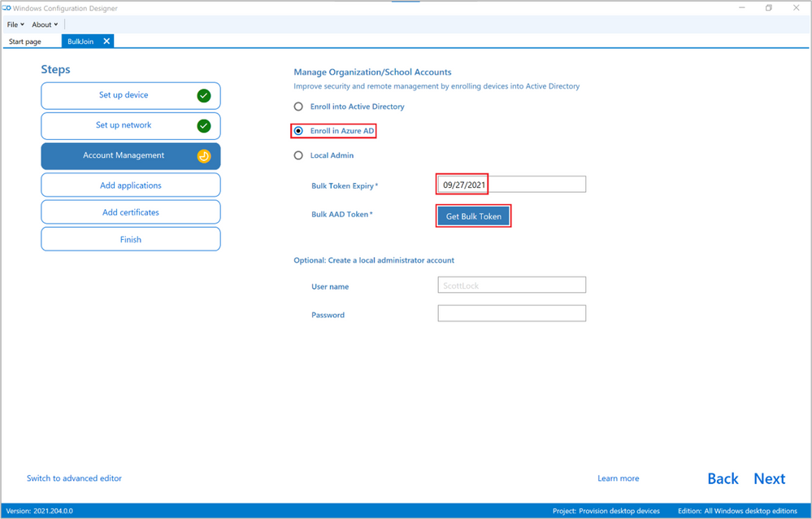812x519 pixels.
Task: Go to the Add certificates step
Action: click(131, 212)
